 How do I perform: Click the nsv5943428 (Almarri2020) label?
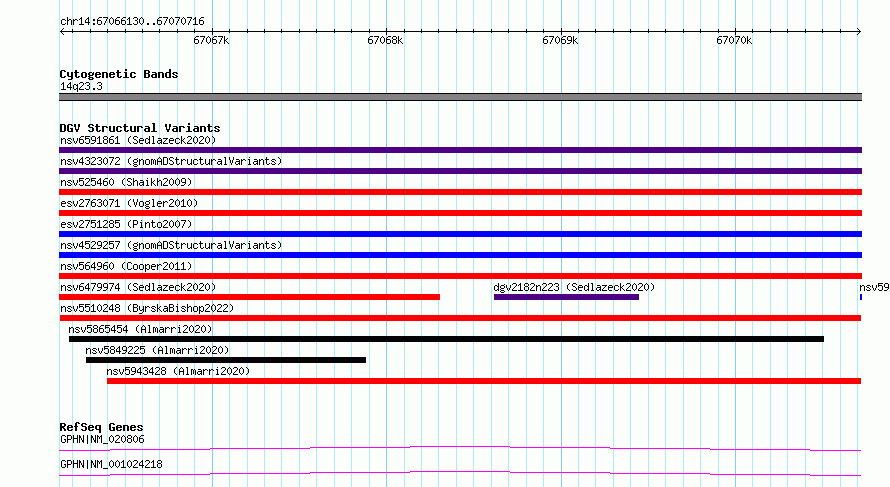point(178,371)
